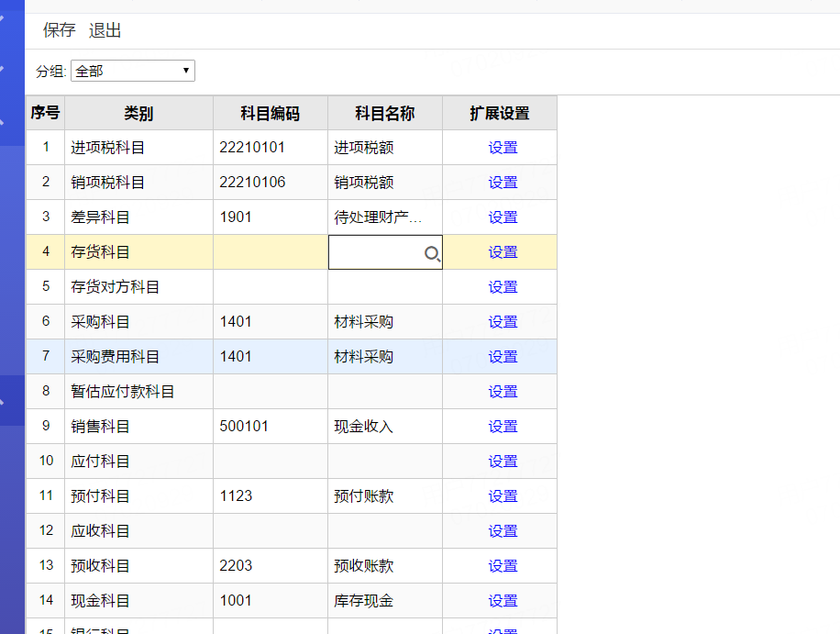The width and height of the screenshot is (840, 634).
Task: Select the 存货科目 category cell
Action: (x=138, y=252)
